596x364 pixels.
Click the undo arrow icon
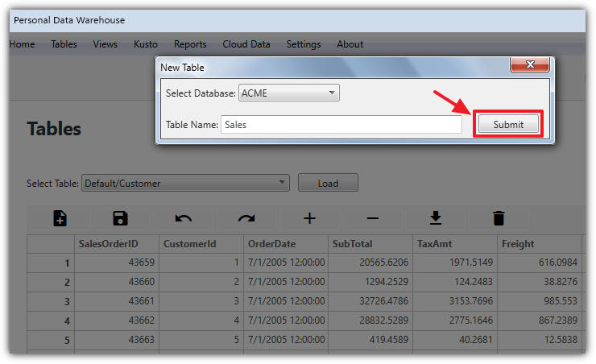[x=183, y=218]
